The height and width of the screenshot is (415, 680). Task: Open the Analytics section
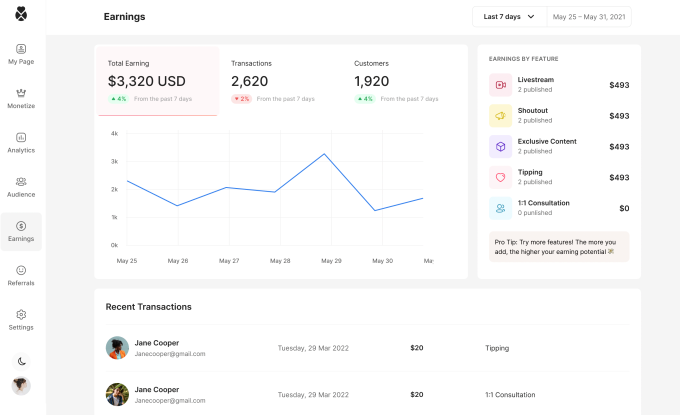tap(22, 142)
